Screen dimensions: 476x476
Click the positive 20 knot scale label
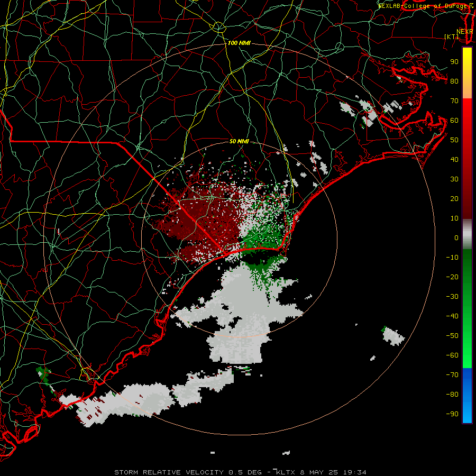coord(454,198)
